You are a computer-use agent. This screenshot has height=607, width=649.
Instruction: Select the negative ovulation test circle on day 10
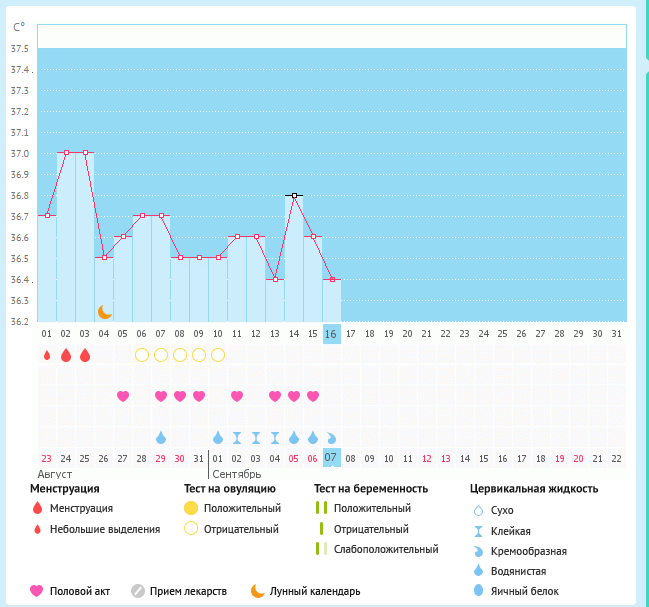218,355
